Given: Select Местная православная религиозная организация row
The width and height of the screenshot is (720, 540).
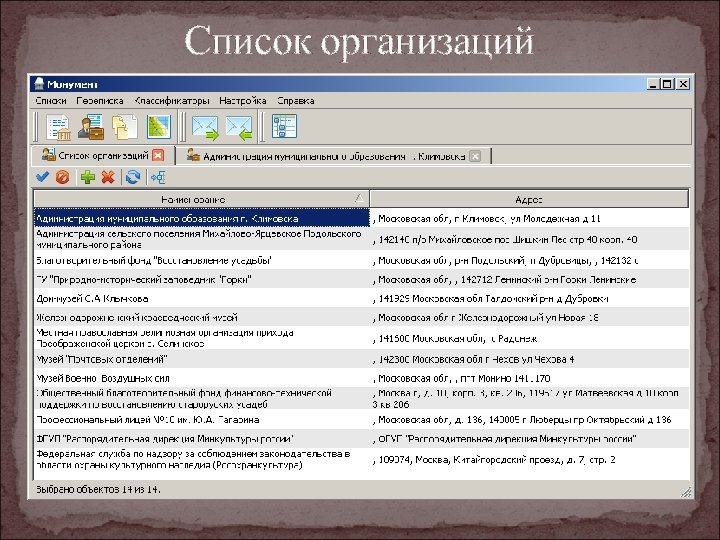Looking at the screenshot, I should 202,338.
